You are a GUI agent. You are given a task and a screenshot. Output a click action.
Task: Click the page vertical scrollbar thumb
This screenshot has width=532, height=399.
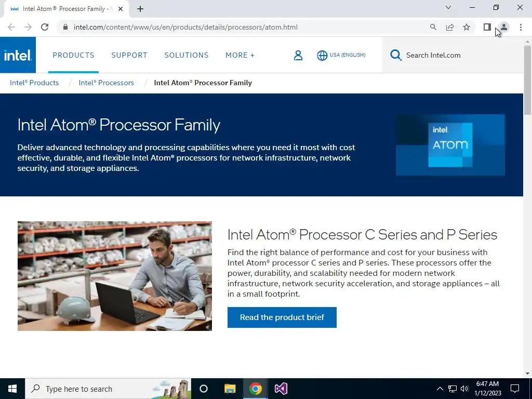pyautogui.click(x=528, y=79)
